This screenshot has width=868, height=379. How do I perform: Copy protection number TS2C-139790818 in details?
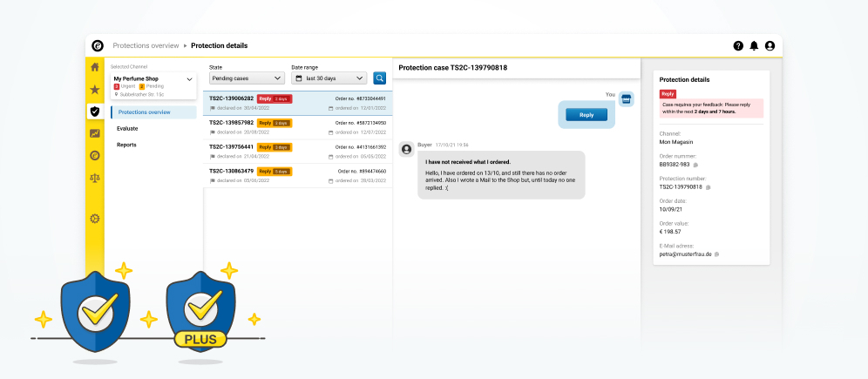coord(708,187)
